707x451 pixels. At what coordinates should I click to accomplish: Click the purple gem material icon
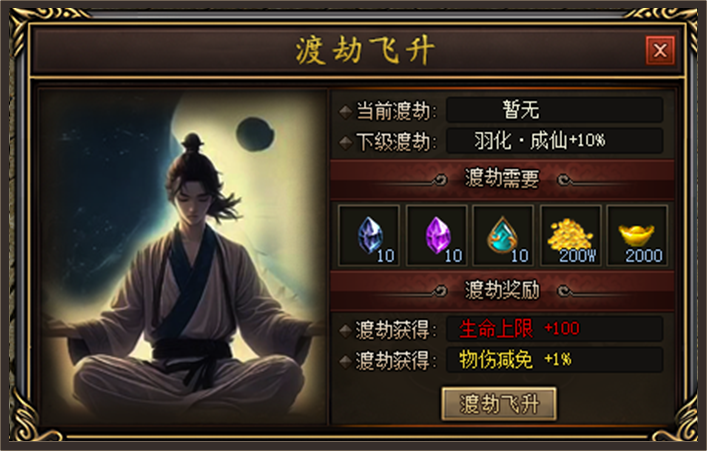tap(436, 235)
